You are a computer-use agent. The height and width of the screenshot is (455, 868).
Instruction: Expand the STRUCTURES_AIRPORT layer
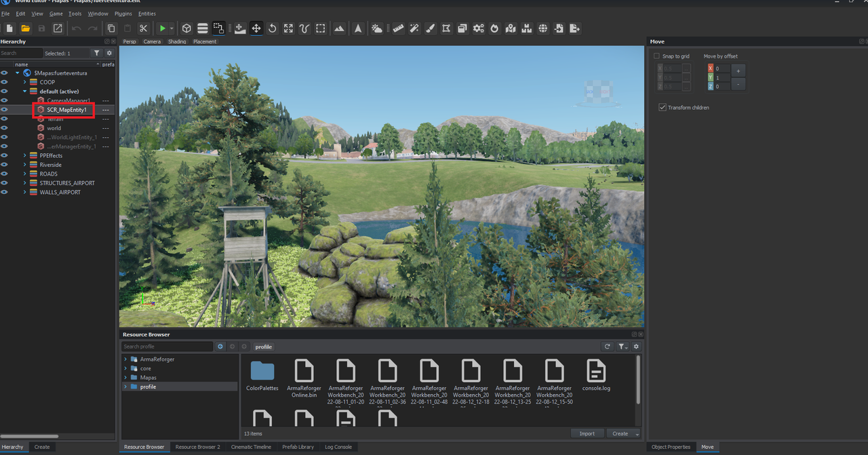(x=25, y=183)
